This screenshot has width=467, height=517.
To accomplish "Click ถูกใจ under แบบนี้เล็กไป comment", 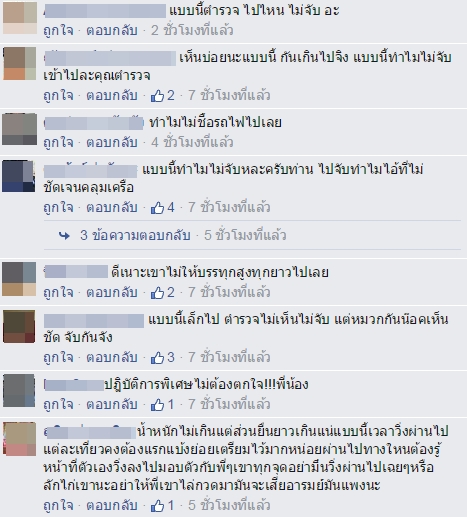I will [58, 357].
